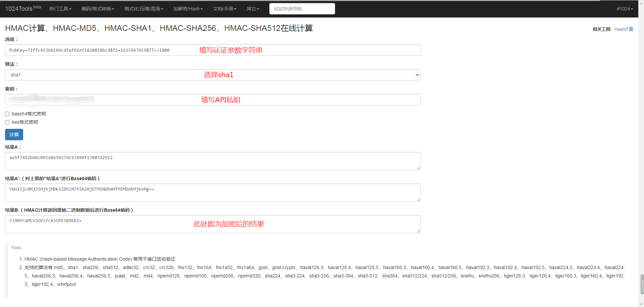Expand the 编码/格式转换 menu
Image resolution: width=644 pixels, height=307 pixels.
pos(98,9)
